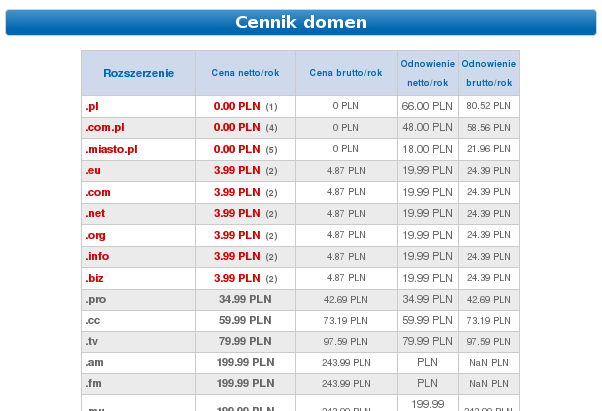
Task: Click the .pl domain extension link
Action: (x=92, y=106)
